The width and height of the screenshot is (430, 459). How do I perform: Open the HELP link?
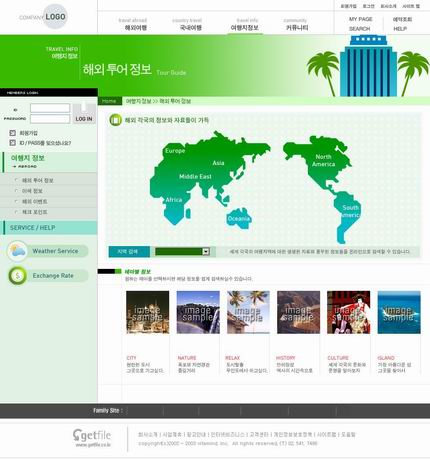(x=400, y=29)
